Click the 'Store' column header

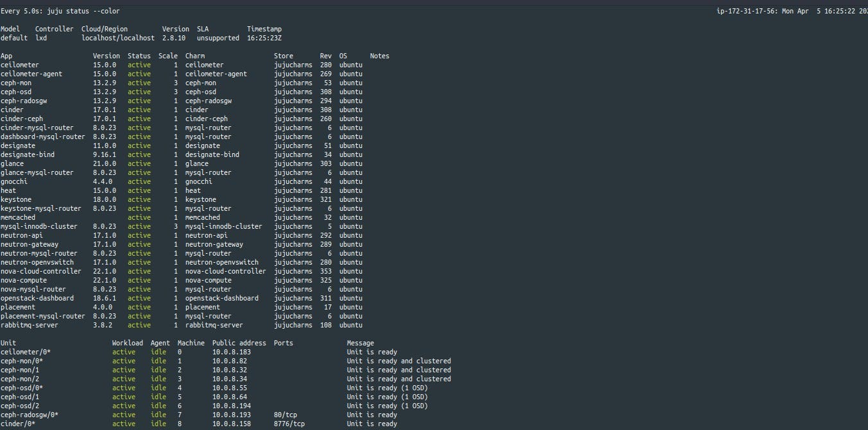(284, 56)
